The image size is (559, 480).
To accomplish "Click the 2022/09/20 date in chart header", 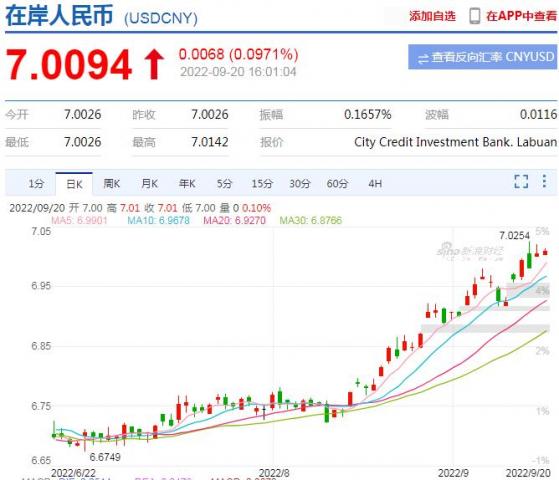I will point(37,208).
